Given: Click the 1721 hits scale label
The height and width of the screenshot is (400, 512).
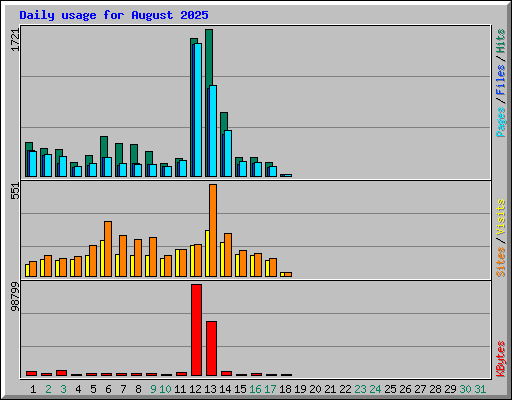Looking at the screenshot, I should point(15,40).
